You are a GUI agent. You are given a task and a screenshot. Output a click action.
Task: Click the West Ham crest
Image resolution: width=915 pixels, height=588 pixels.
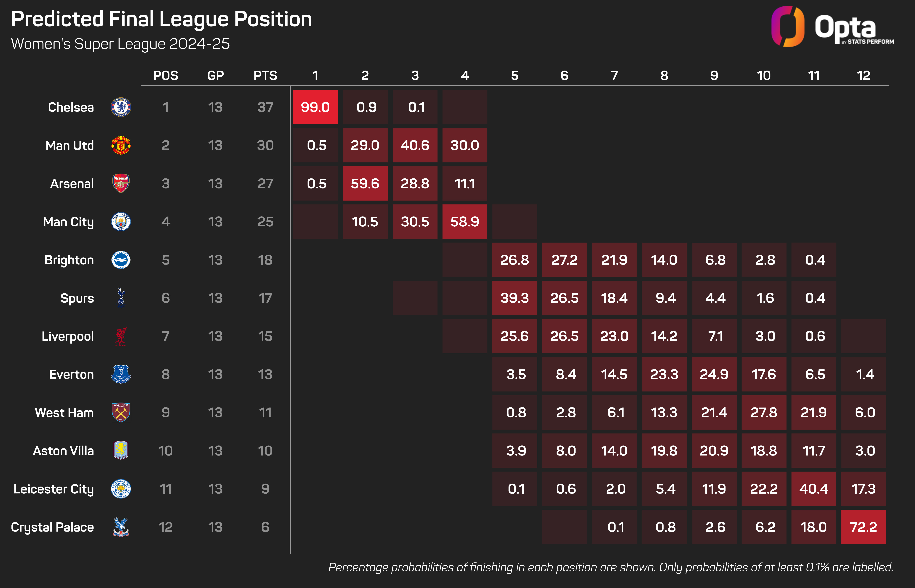121,412
